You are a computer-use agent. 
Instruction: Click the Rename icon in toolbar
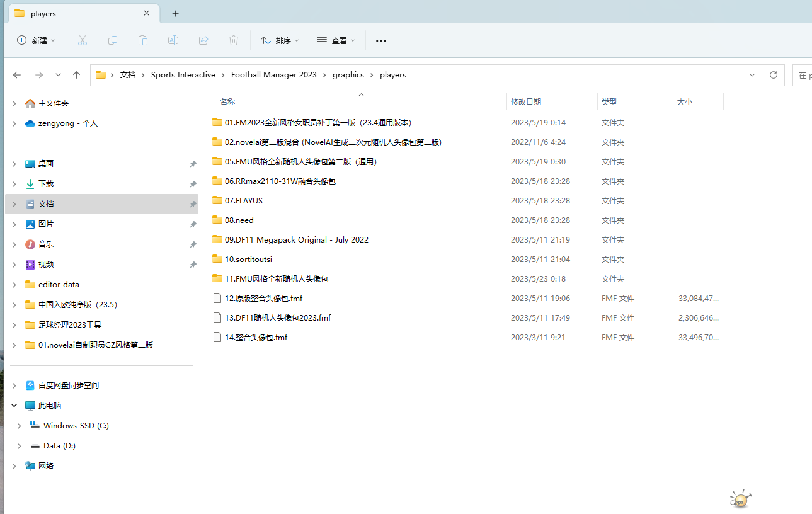[x=173, y=40]
